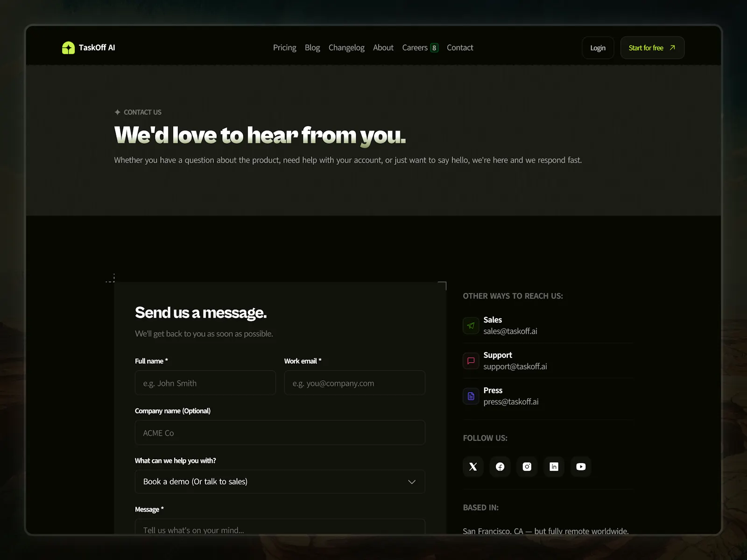Click the 'Support' label text
747x560 pixels.
(498, 355)
